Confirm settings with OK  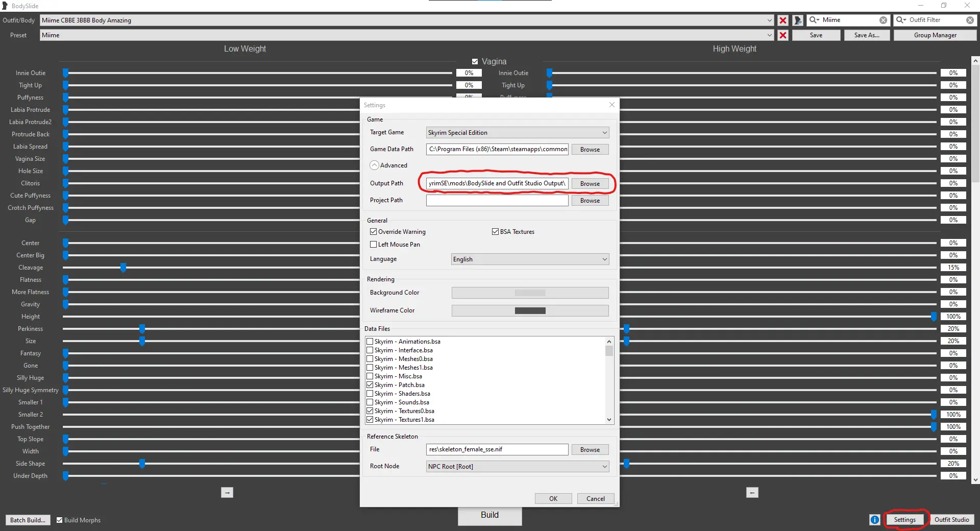point(553,499)
